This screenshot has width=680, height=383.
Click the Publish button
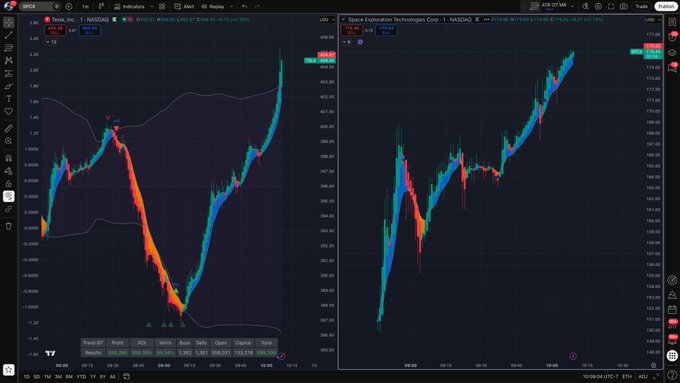point(666,7)
